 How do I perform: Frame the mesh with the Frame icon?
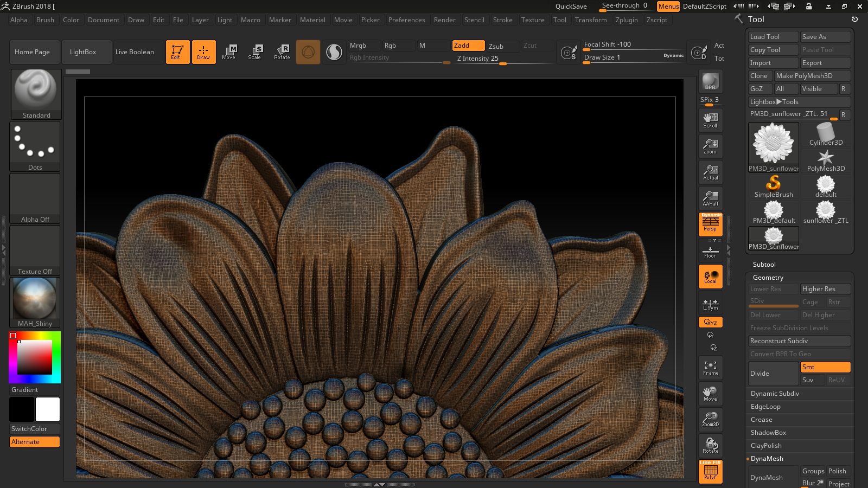pyautogui.click(x=710, y=368)
